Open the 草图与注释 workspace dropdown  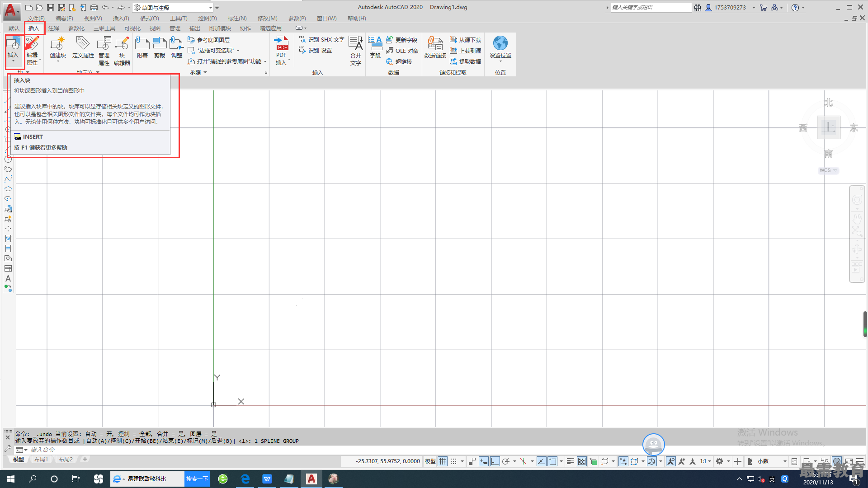[174, 8]
